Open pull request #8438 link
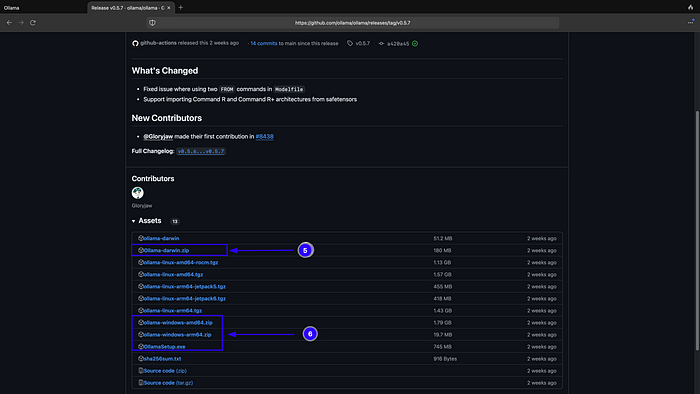This screenshot has width=700, height=394. point(265,137)
